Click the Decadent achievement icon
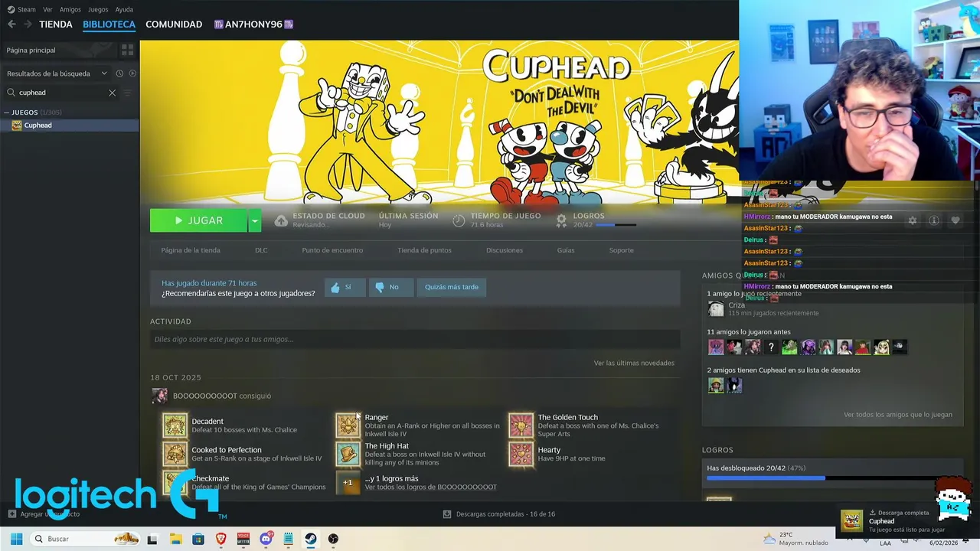 click(x=175, y=425)
